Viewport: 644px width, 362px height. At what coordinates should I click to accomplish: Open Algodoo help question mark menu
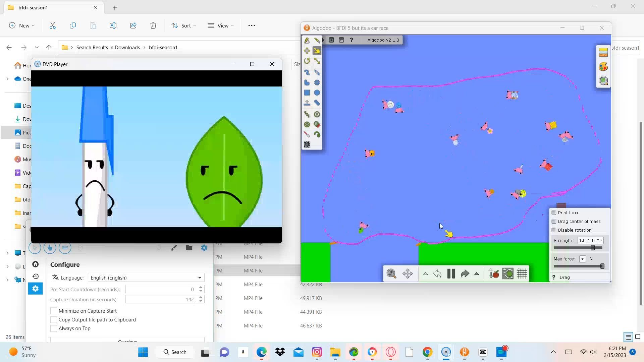coord(352,40)
